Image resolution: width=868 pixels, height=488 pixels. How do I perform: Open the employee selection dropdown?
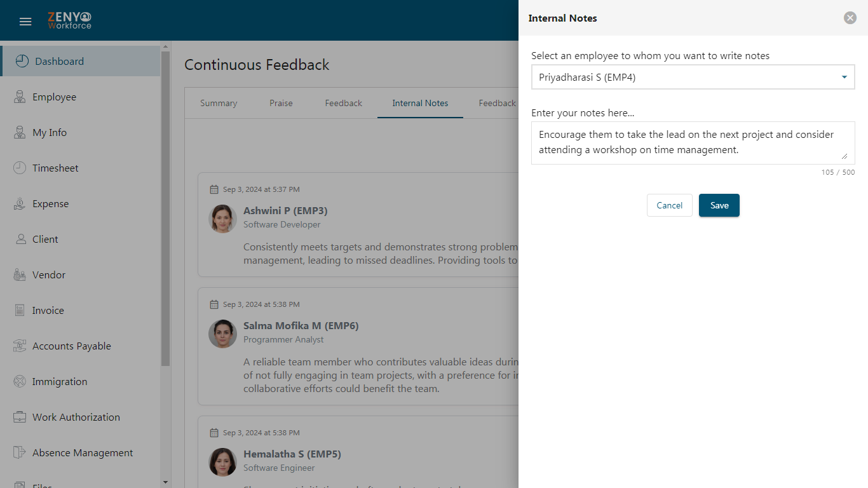[693, 77]
